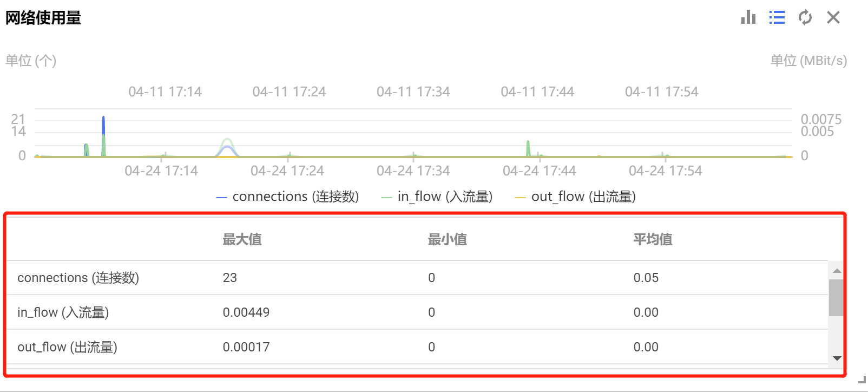Close the network usage panel

(833, 17)
